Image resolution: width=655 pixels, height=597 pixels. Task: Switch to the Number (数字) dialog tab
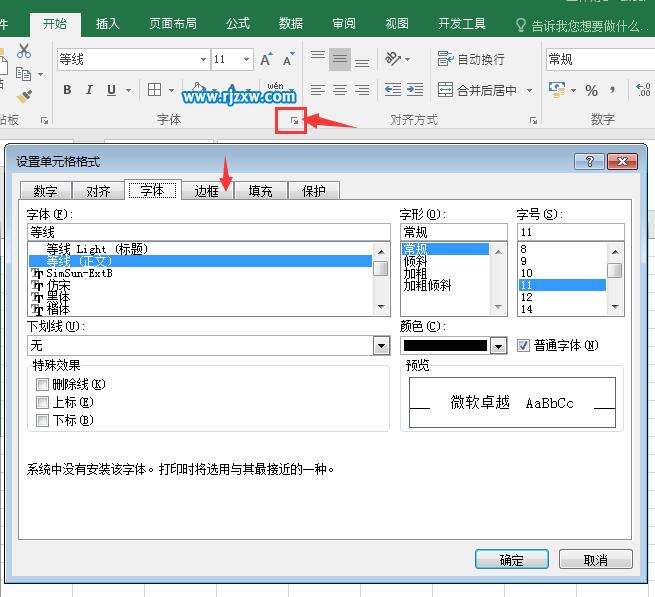pos(46,191)
